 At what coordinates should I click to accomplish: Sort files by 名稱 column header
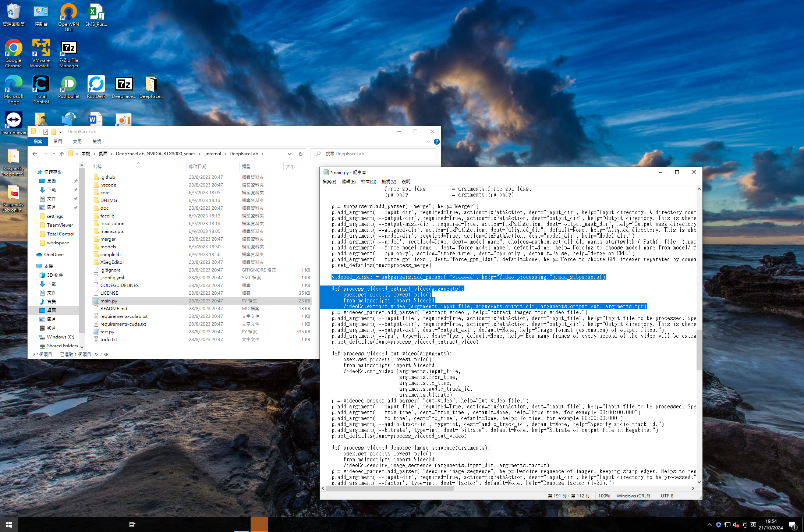tap(138, 167)
